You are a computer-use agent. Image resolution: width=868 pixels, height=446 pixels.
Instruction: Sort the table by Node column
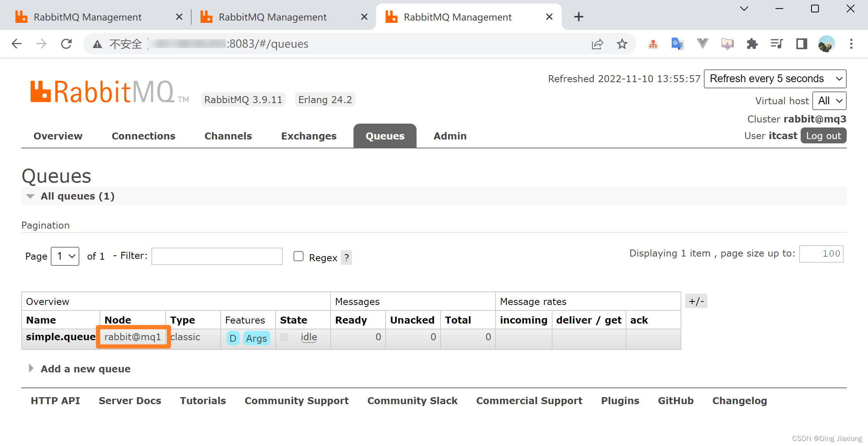118,320
